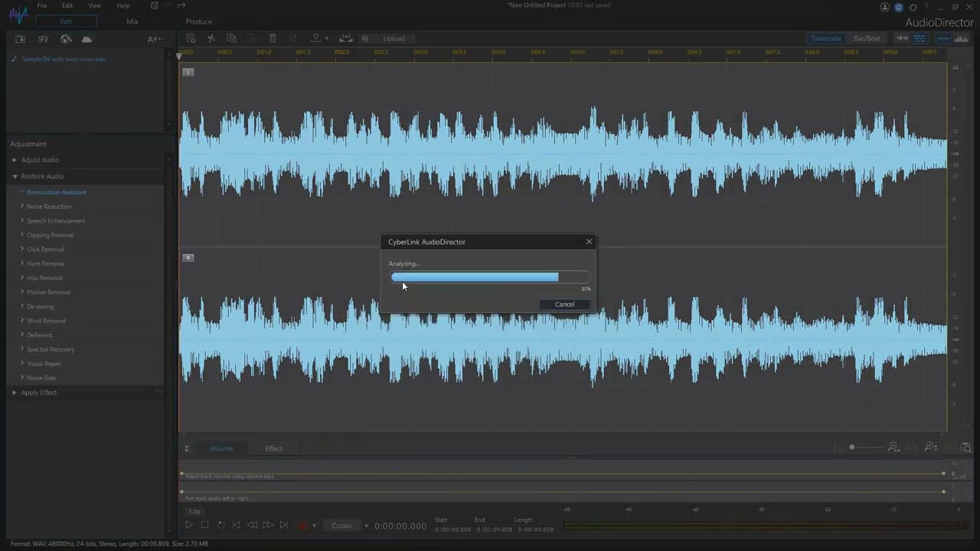Click the trash delete icon in toolbar

(x=273, y=38)
